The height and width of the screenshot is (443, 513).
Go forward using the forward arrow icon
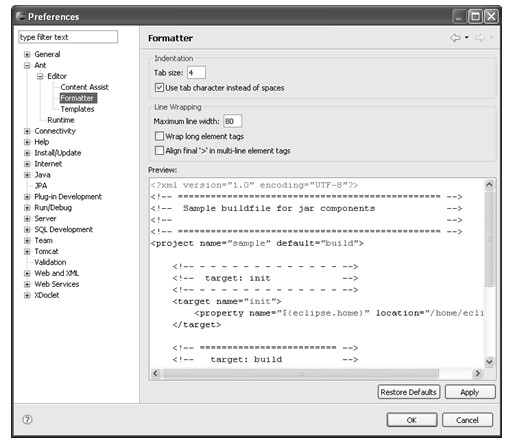(480, 38)
